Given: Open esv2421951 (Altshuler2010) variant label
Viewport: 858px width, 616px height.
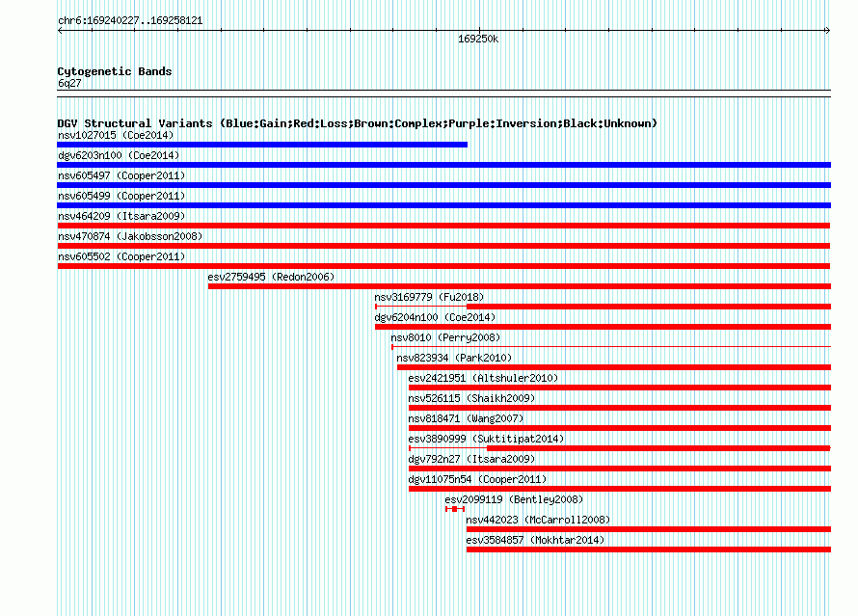Looking at the screenshot, I should coord(483,378).
